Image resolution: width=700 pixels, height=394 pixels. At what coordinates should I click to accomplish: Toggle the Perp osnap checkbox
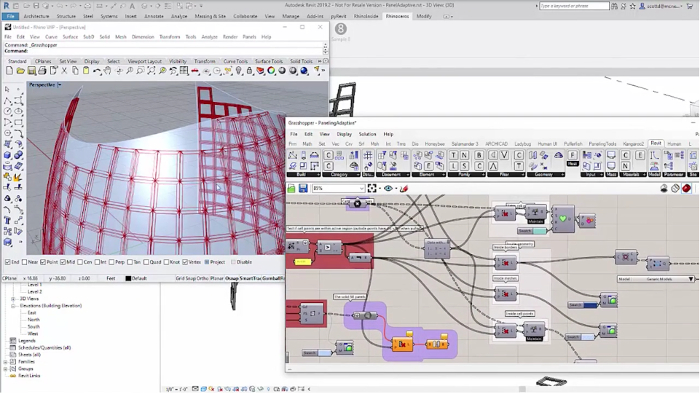[112, 262]
